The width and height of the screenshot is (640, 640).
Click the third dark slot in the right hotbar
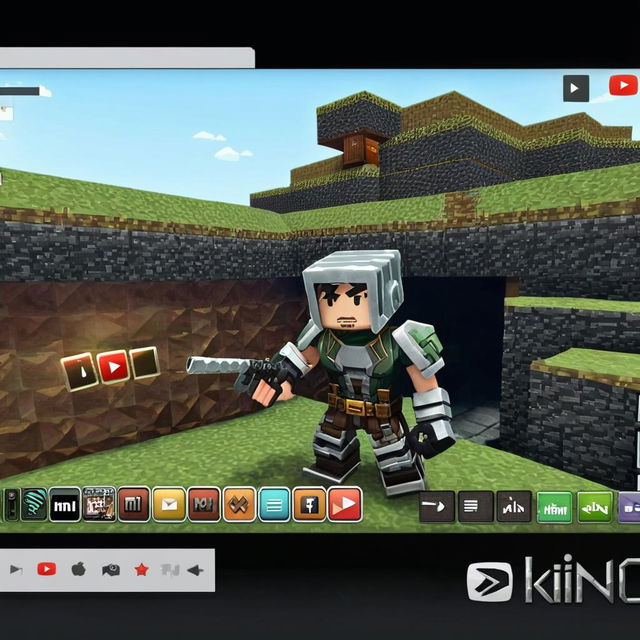pos(514,507)
